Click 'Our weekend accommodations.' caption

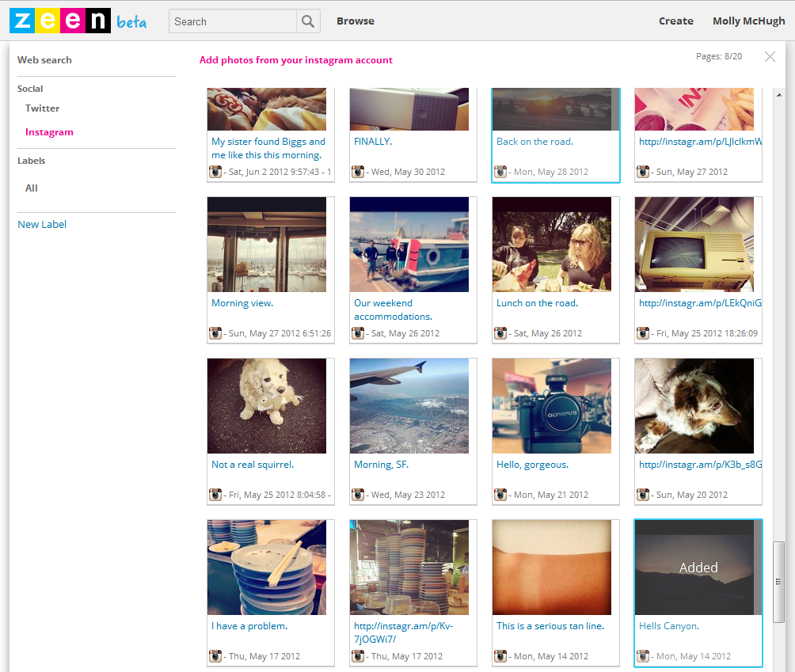[393, 309]
